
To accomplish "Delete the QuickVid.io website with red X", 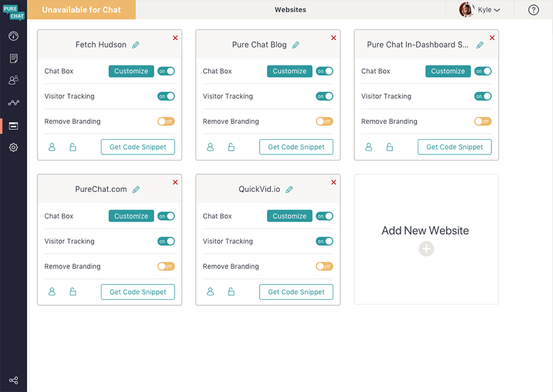I will coord(333,182).
